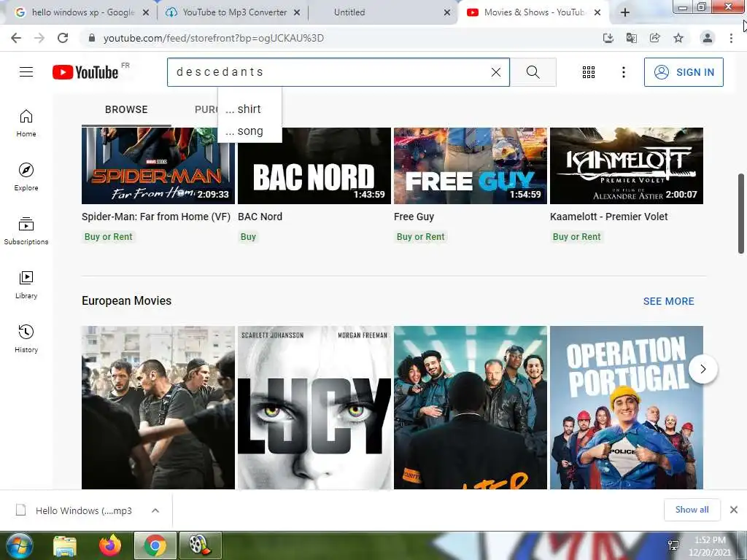Select the partially hidden PURCHASED tab
Image resolution: width=747 pixels, height=560 pixels.
tap(206, 109)
